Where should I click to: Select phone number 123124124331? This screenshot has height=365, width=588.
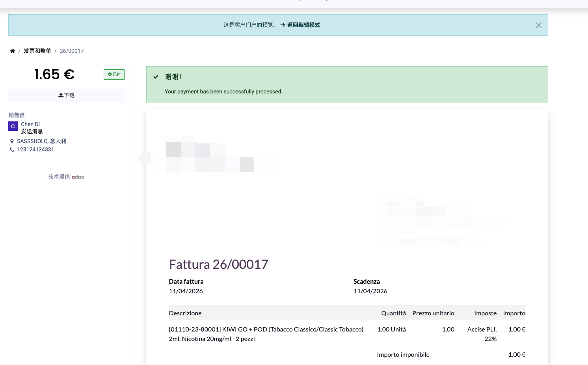pos(35,149)
